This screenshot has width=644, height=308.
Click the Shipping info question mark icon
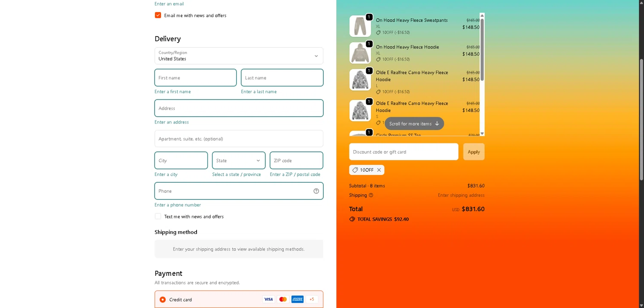pos(371,195)
